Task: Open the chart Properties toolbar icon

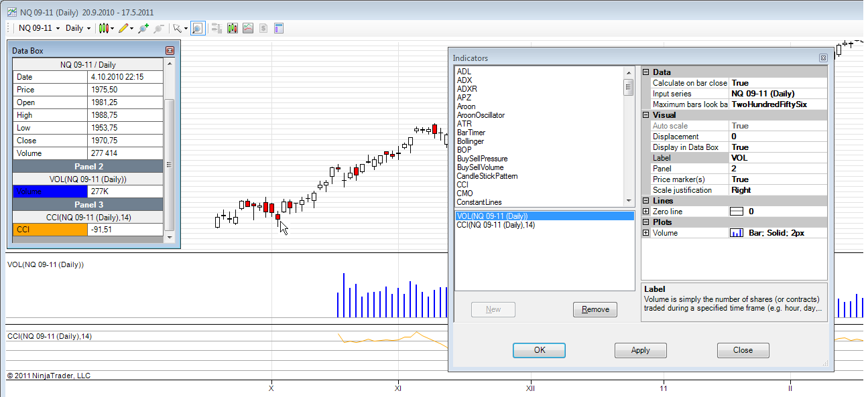Action: [x=279, y=28]
